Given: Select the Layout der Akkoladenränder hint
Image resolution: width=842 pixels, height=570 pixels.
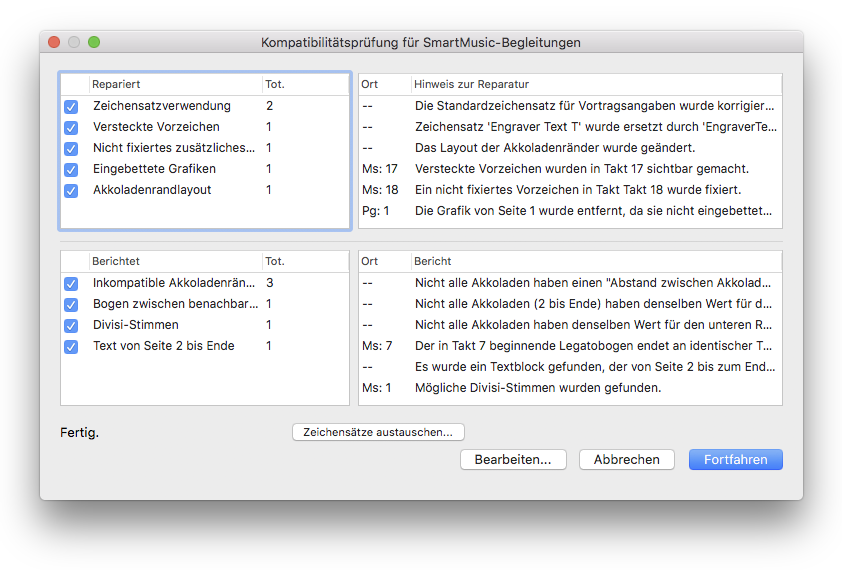Looking at the screenshot, I should click(x=555, y=148).
